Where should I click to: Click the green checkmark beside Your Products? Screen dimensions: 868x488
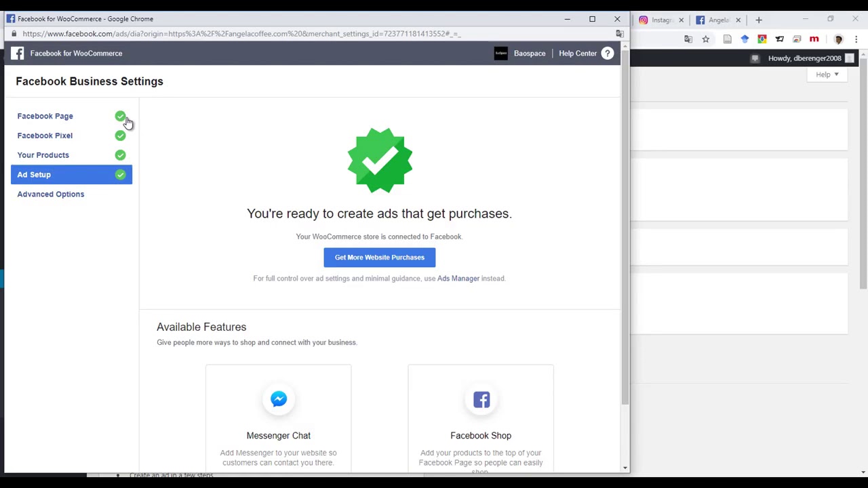[120, 155]
